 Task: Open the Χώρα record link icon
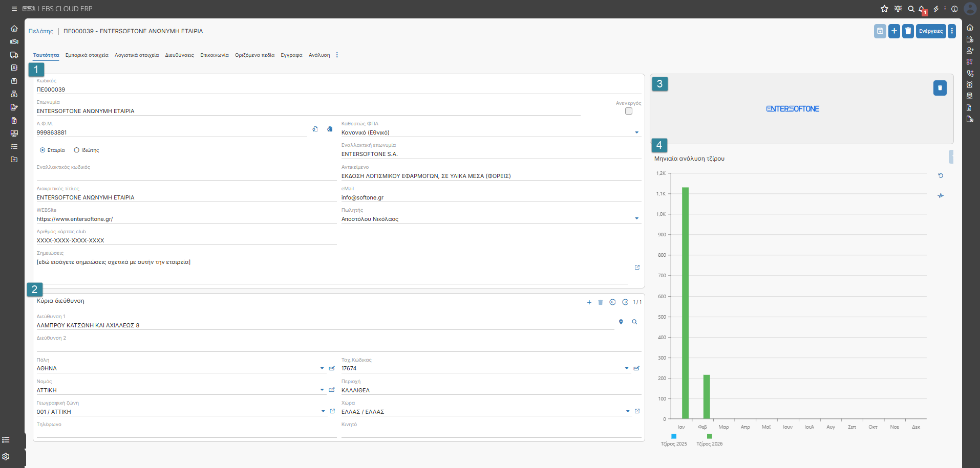pyautogui.click(x=637, y=411)
